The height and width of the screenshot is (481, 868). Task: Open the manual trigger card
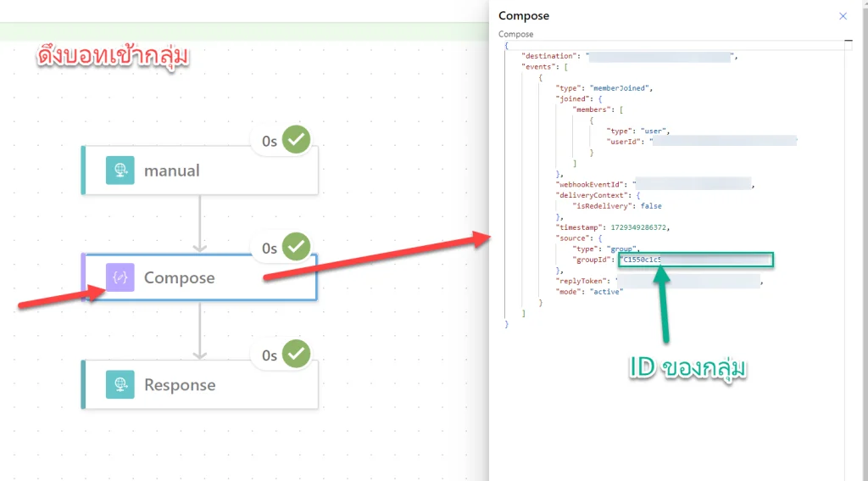tap(200, 171)
